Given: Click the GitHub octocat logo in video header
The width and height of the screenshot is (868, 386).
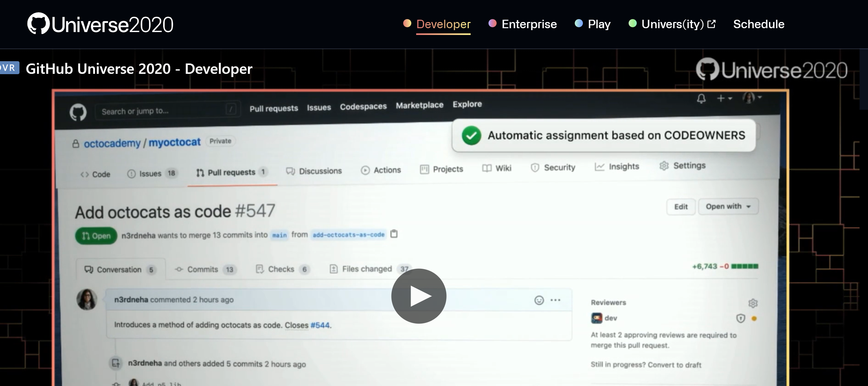Looking at the screenshot, I should tap(78, 112).
